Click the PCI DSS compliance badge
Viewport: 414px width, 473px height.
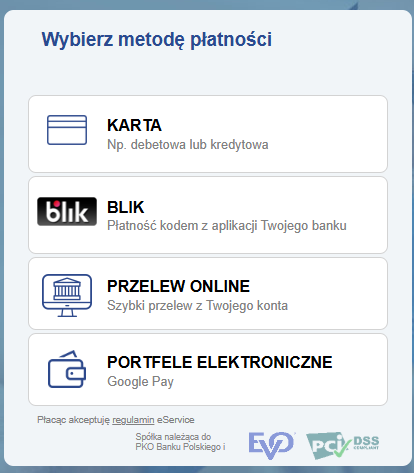(343, 445)
